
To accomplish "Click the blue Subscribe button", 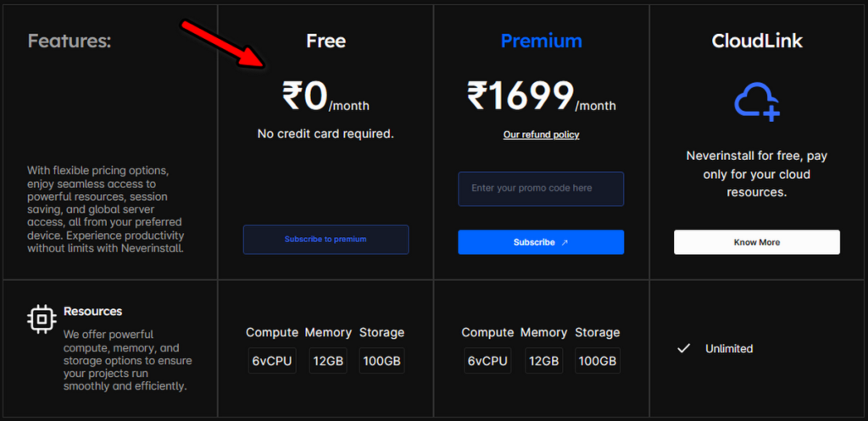I will 541,242.
